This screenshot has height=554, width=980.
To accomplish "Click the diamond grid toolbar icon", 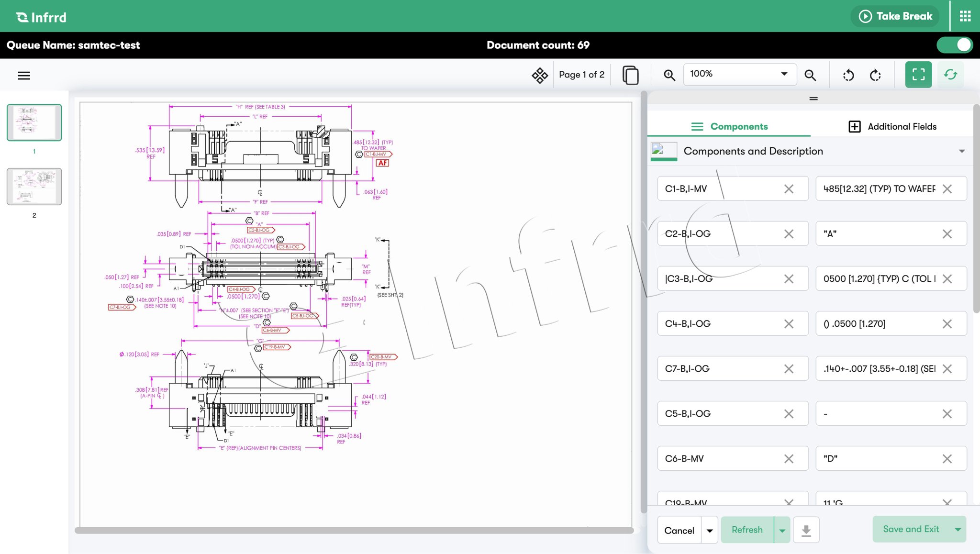I will pos(540,75).
